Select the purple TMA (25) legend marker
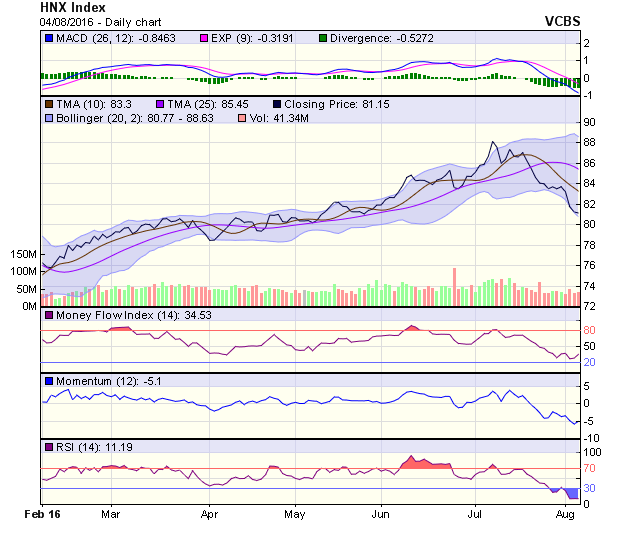The image size is (620, 535). point(162,103)
